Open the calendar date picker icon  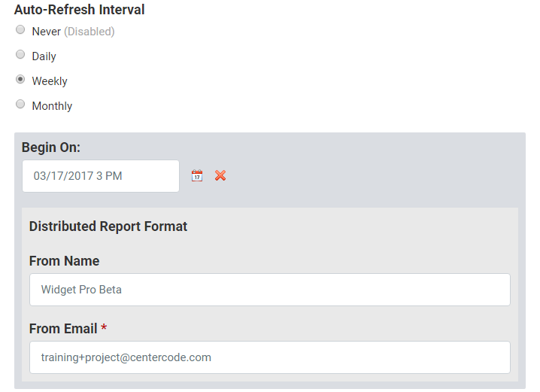point(197,175)
